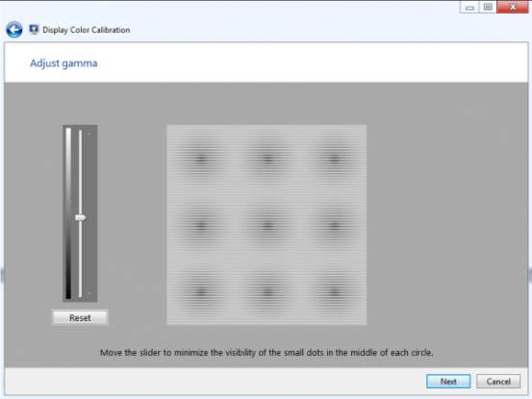532x399 pixels.
Task: Click the slider track below the thumb
Action: (81, 259)
